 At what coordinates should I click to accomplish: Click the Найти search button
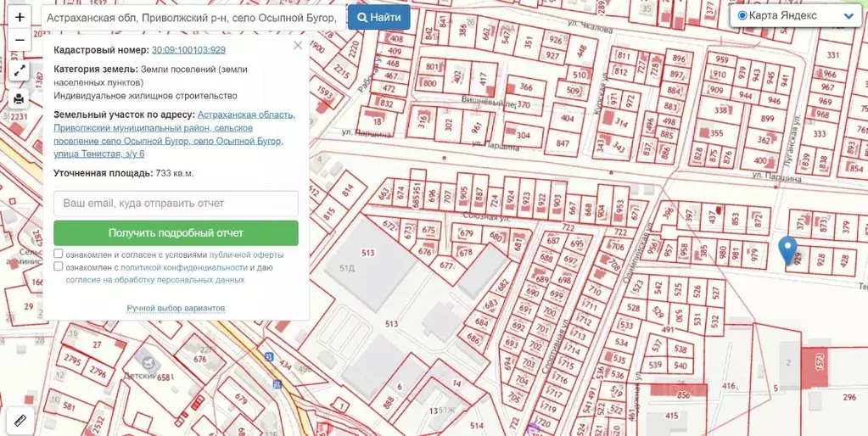pos(378,17)
